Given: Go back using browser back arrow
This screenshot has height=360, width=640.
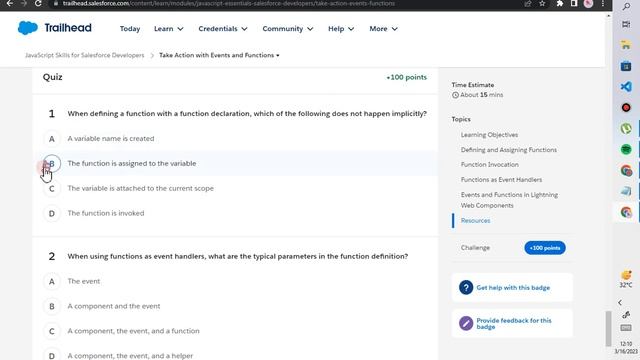Looking at the screenshot, I should pyautogui.click(x=10, y=3).
